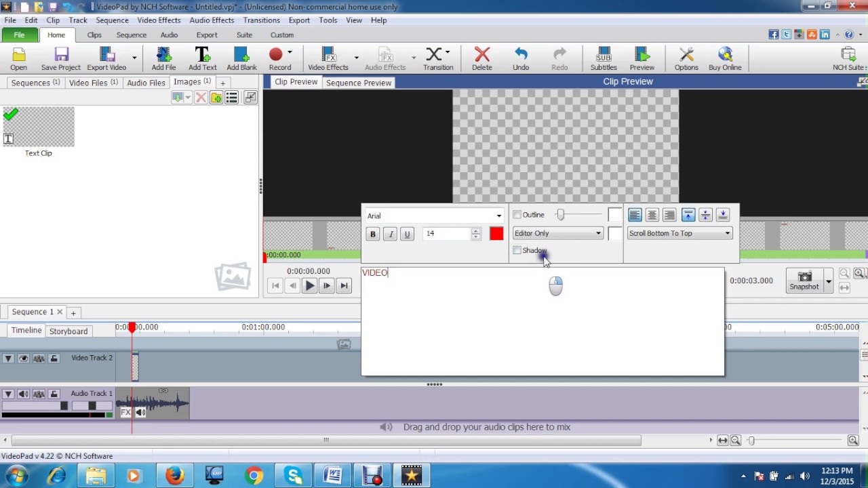Image resolution: width=868 pixels, height=488 pixels.
Task: Switch to the Clips ribbon tab
Action: pos(94,35)
